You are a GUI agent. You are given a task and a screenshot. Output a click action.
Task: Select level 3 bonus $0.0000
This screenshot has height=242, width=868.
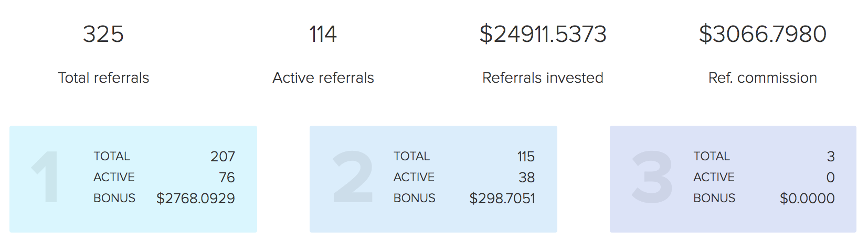pyautogui.click(x=807, y=199)
